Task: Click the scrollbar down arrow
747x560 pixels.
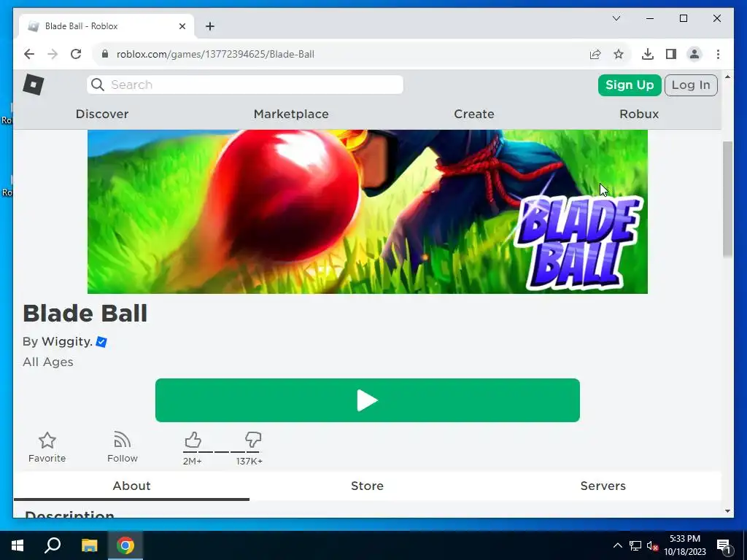Action: tap(727, 511)
